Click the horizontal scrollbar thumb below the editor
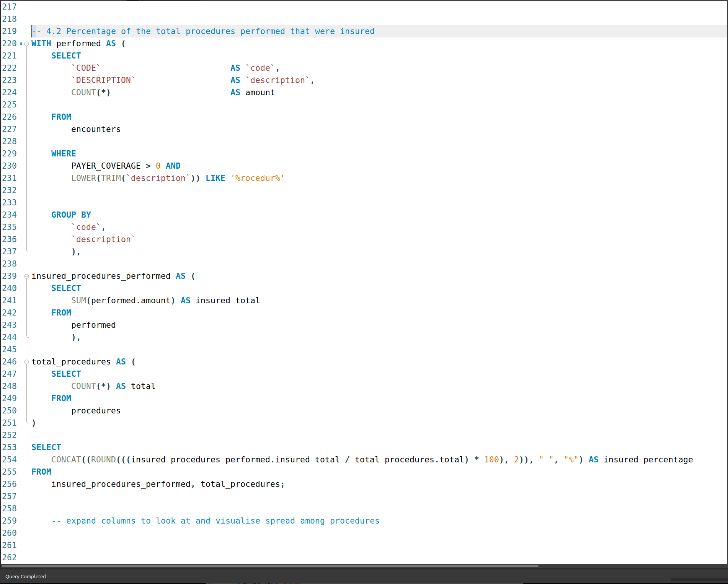 [x=270, y=566]
